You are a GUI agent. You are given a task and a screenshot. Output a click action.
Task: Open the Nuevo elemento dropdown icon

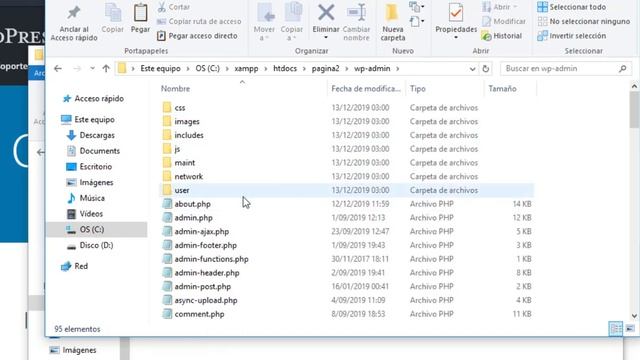[417, 7]
